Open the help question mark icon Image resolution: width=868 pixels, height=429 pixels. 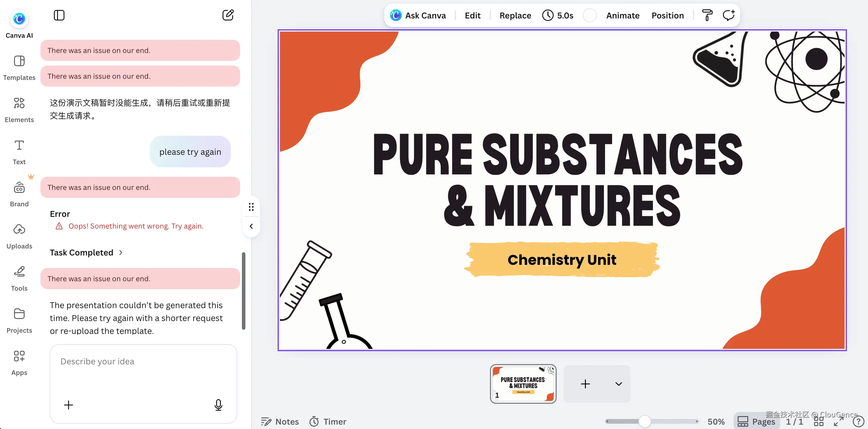[858, 421]
